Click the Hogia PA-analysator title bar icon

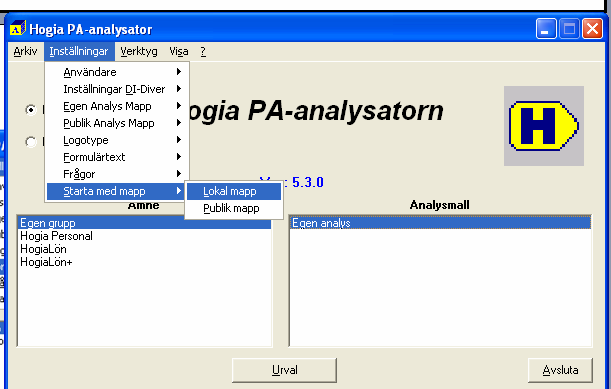click(x=18, y=28)
